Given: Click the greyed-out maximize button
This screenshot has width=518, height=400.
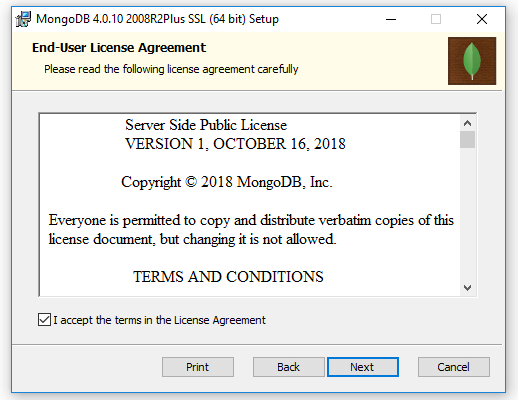Looking at the screenshot, I should pos(436,19).
